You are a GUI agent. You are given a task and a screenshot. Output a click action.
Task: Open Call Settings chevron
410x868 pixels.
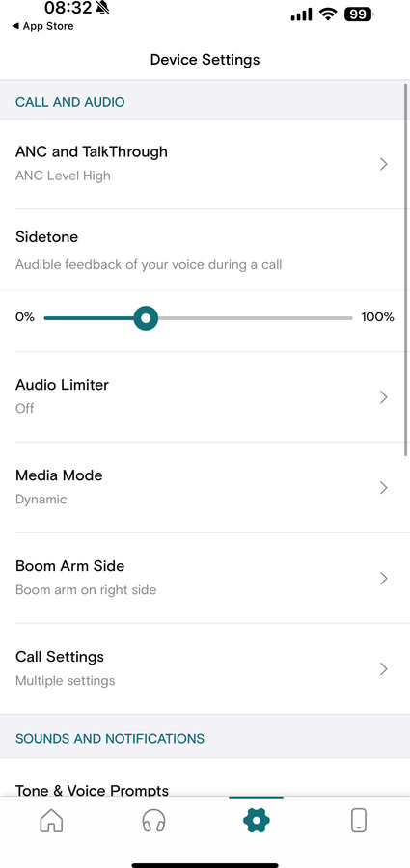(x=383, y=669)
